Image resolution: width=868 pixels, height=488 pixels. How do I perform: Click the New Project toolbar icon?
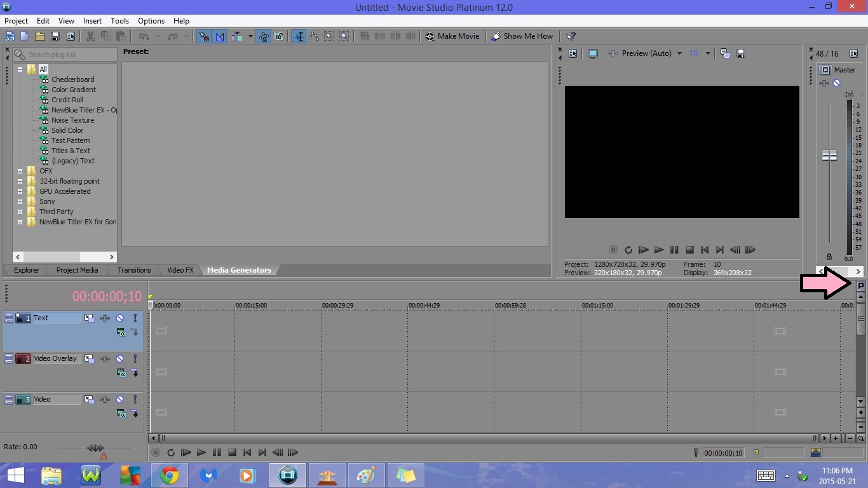(x=24, y=36)
